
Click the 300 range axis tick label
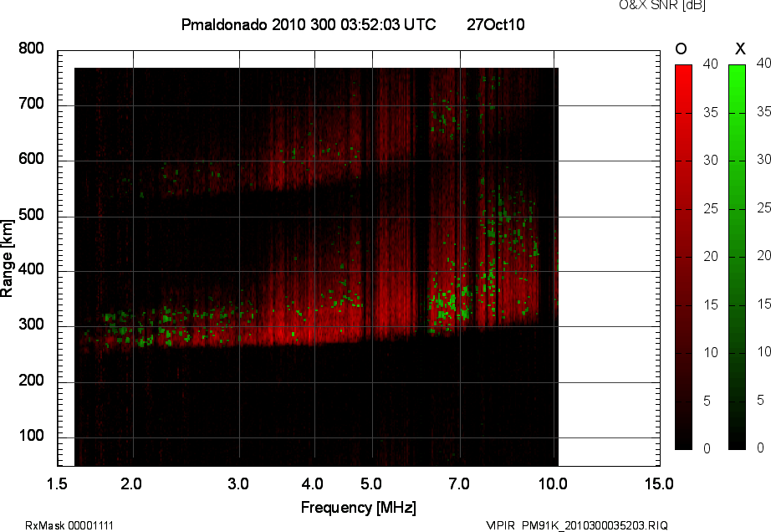(x=31, y=325)
